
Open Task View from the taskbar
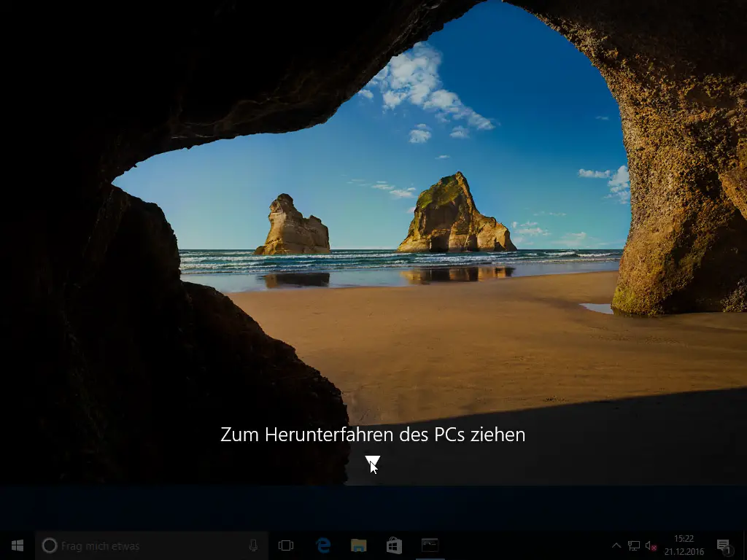tap(286, 545)
